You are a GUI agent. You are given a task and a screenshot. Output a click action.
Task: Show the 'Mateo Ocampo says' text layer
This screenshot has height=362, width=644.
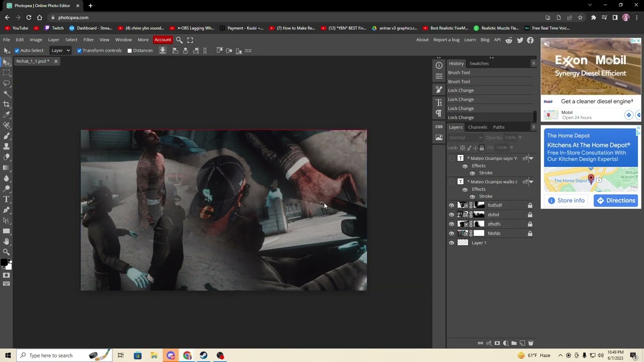[451, 158]
